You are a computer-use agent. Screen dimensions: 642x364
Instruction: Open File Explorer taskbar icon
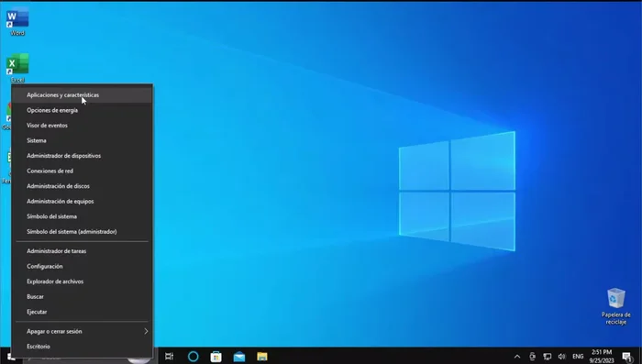tap(262, 357)
